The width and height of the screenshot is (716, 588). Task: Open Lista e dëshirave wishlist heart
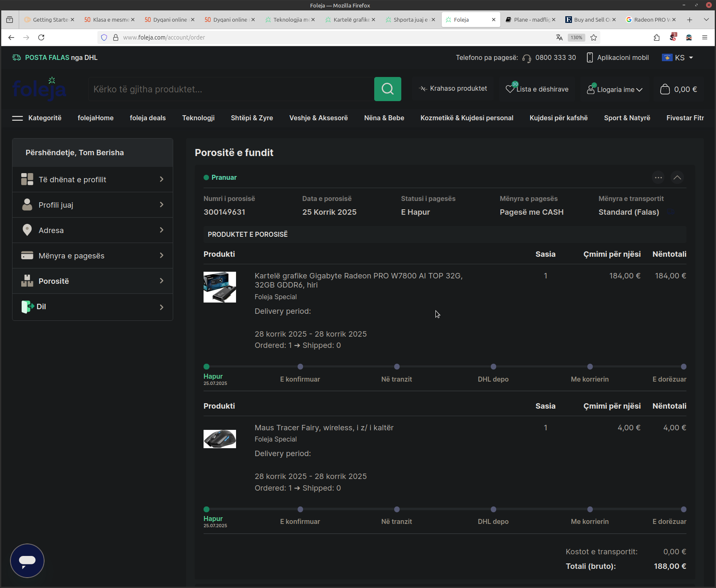[510, 89]
